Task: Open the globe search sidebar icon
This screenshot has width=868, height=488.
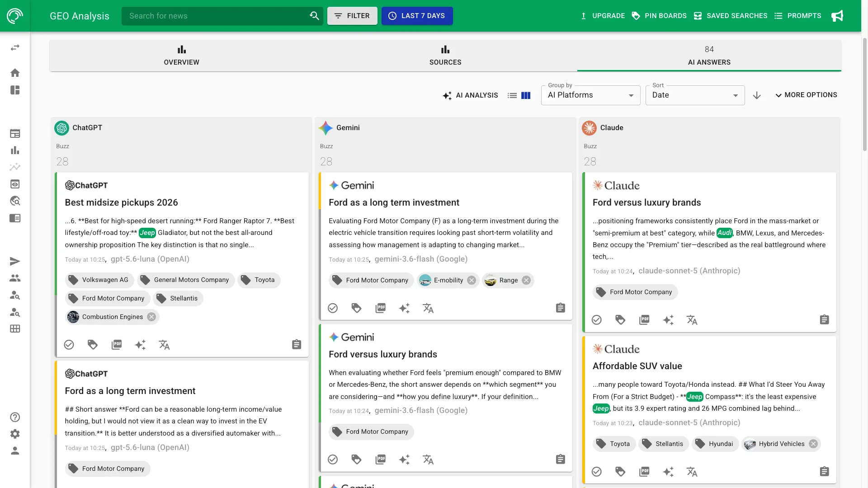Action: pyautogui.click(x=15, y=201)
